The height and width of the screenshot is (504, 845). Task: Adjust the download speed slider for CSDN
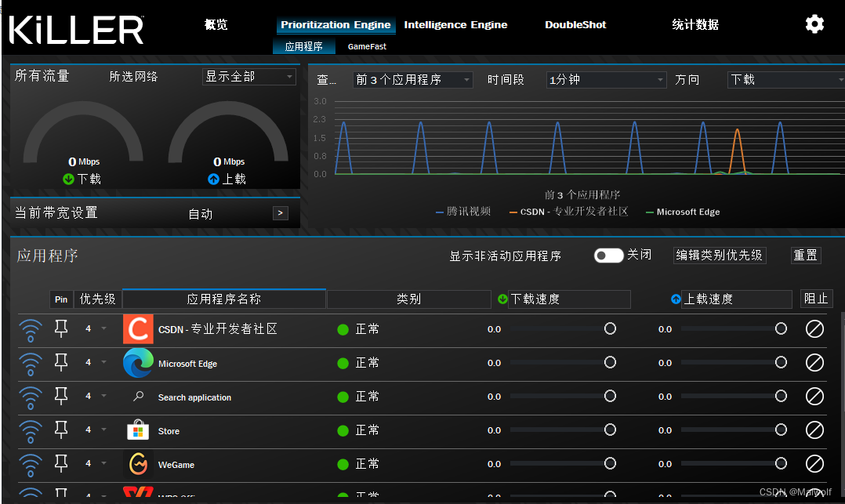(610, 328)
